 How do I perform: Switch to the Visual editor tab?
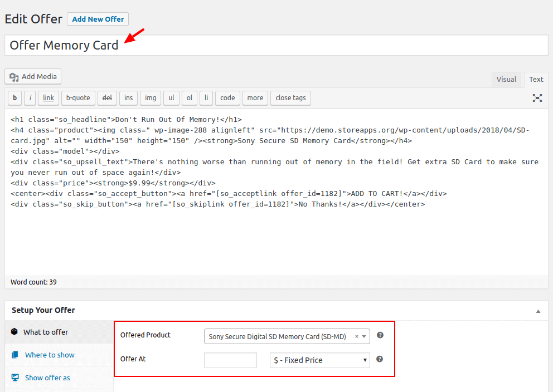click(x=506, y=80)
